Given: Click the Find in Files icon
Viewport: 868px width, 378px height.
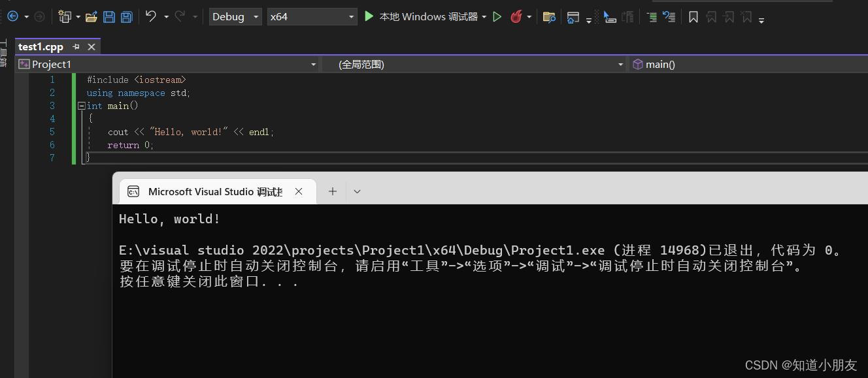Looking at the screenshot, I should [x=549, y=17].
